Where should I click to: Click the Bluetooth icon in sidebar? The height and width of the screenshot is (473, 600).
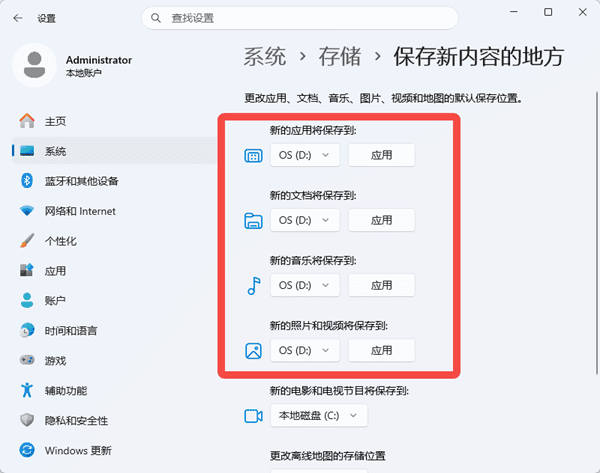(27, 181)
